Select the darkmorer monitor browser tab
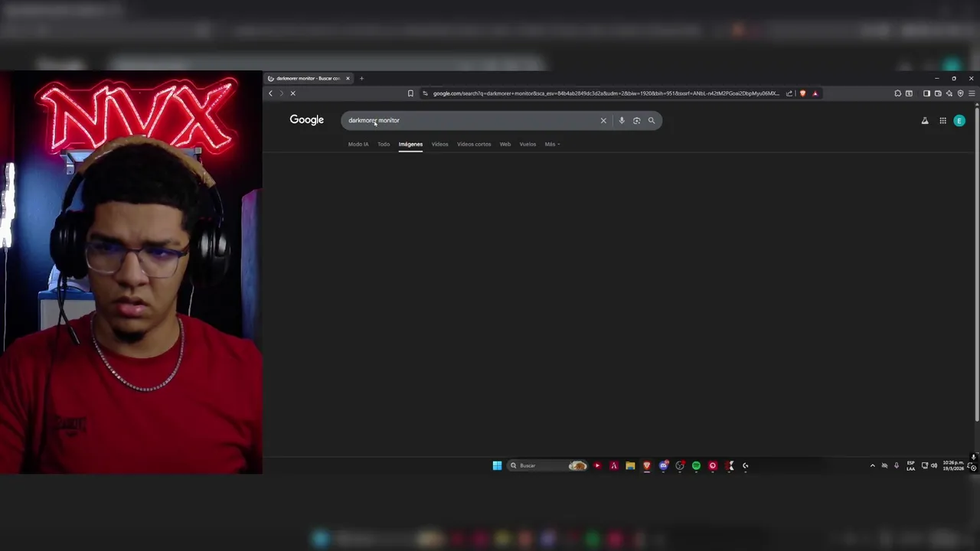980x551 pixels. pos(309,78)
